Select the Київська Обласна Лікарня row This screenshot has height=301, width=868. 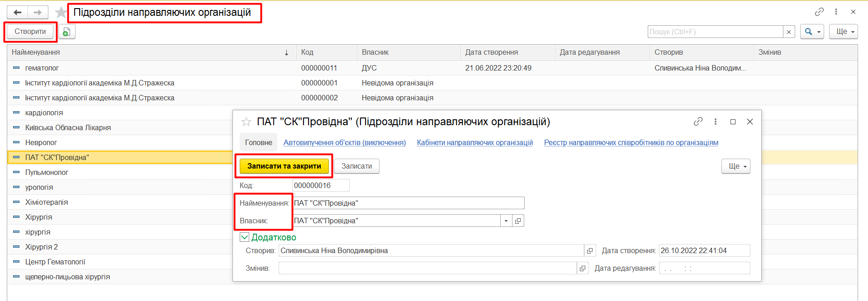coord(68,127)
